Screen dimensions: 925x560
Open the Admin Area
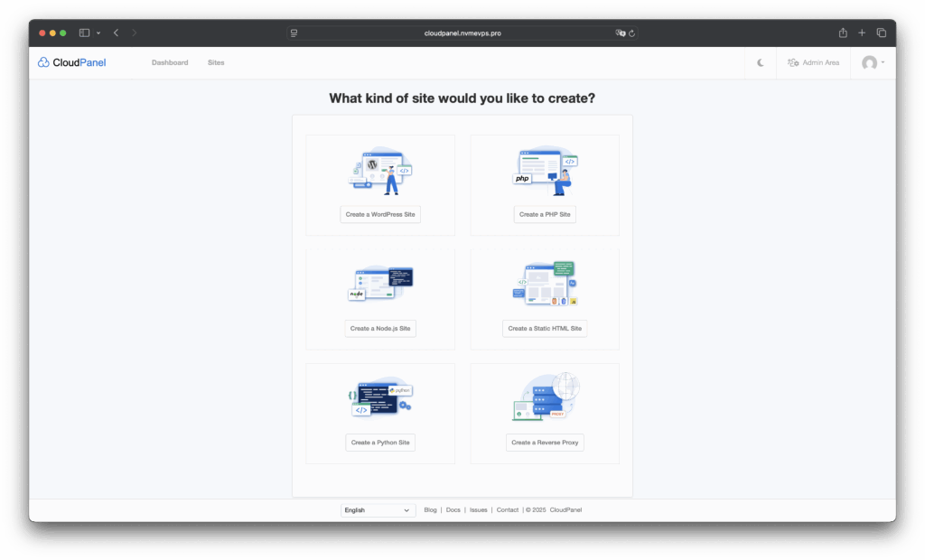pos(813,62)
